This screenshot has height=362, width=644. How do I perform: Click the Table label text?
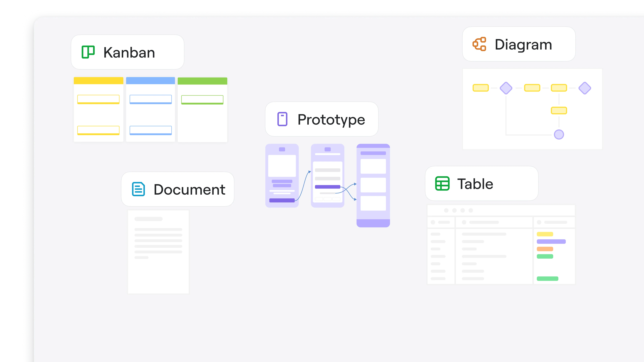click(x=475, y=184)
